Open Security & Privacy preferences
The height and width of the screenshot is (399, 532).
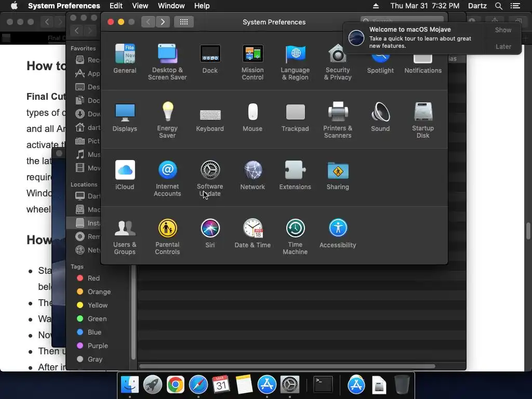(338, 62)
